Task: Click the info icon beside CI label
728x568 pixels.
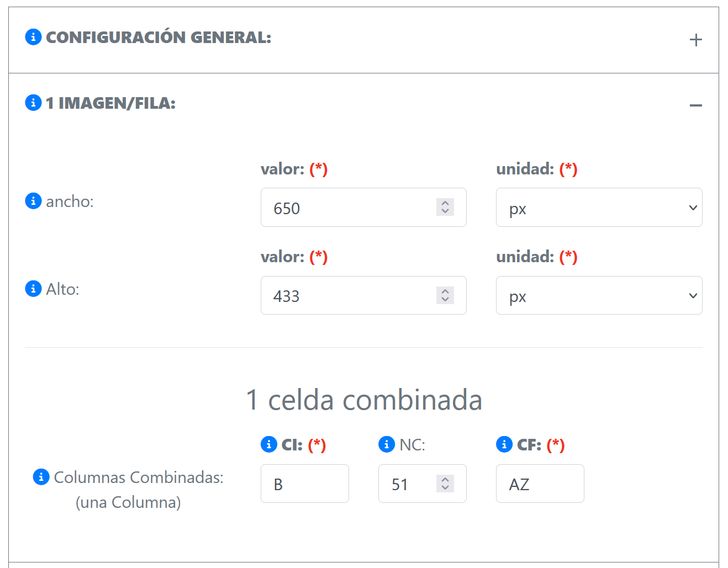Action: (x=268, y=444)
